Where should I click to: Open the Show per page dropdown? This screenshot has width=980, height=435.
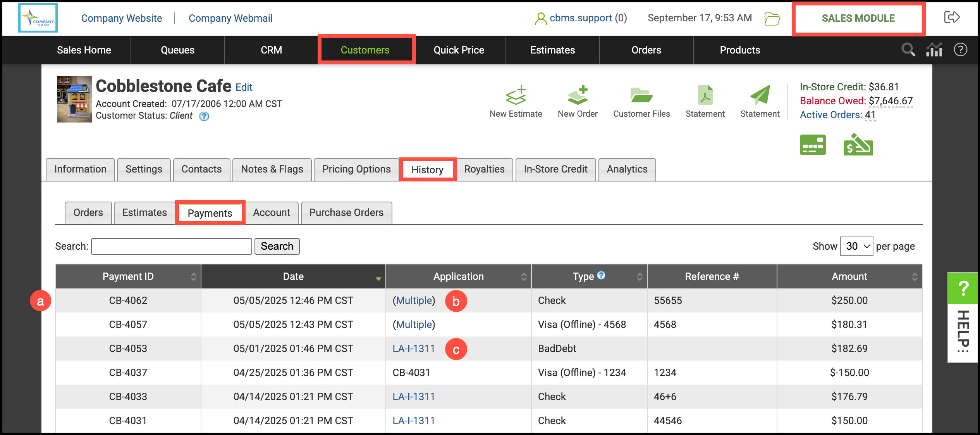(x=856, y=246)
